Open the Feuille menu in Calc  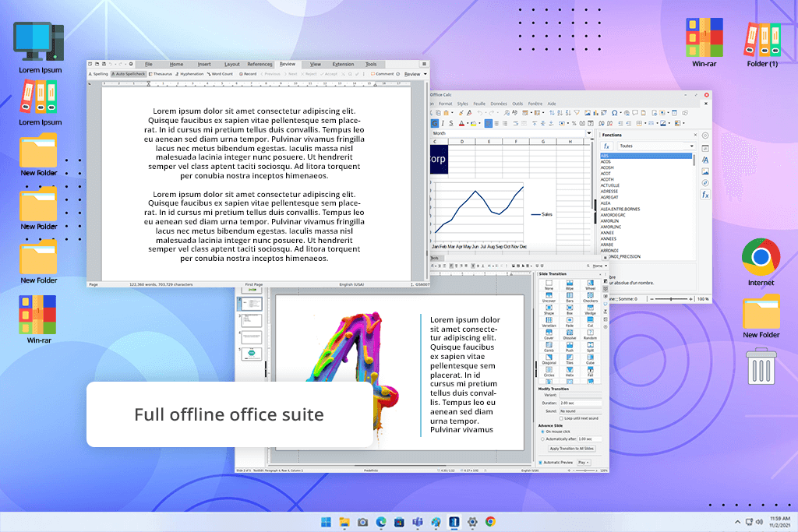click(x=479, y=104)
